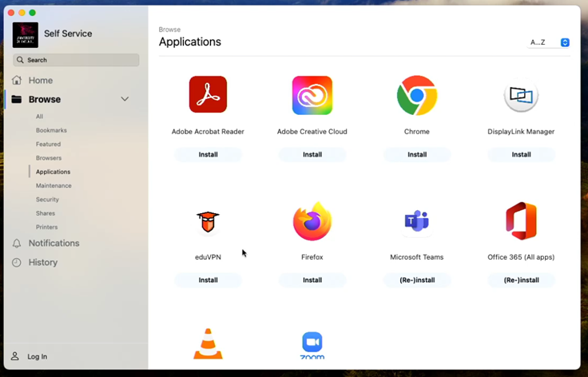Open the Zoom app icon
The width and height of the screenshot is (588, 377).
point(312,345)
